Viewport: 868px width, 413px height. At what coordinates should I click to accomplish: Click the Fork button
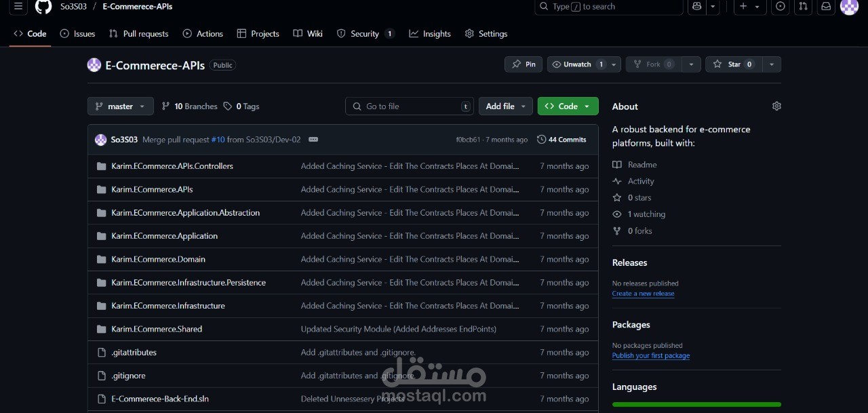(653, 64)
